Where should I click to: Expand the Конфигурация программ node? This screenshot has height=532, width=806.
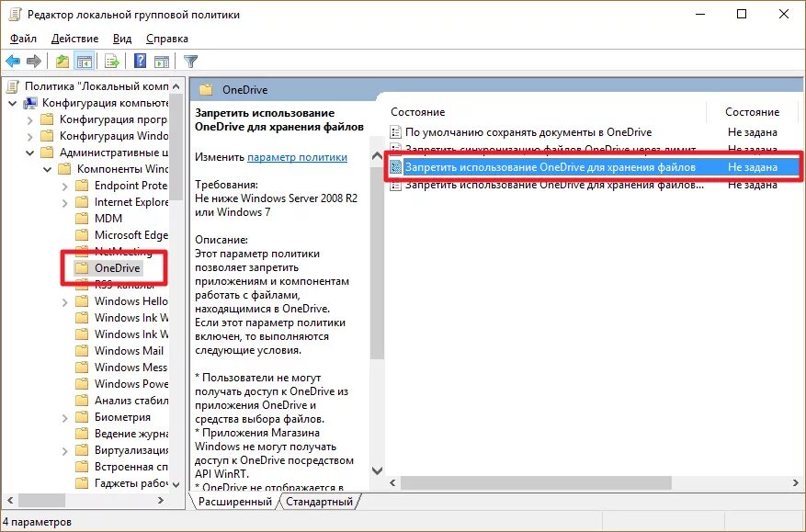(29, 119)
